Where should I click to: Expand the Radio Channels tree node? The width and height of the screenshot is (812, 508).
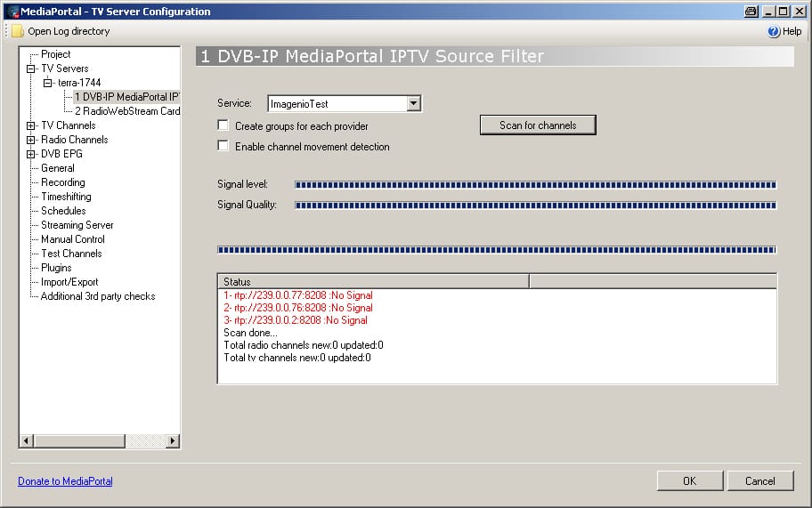click(x=31, y=140)
